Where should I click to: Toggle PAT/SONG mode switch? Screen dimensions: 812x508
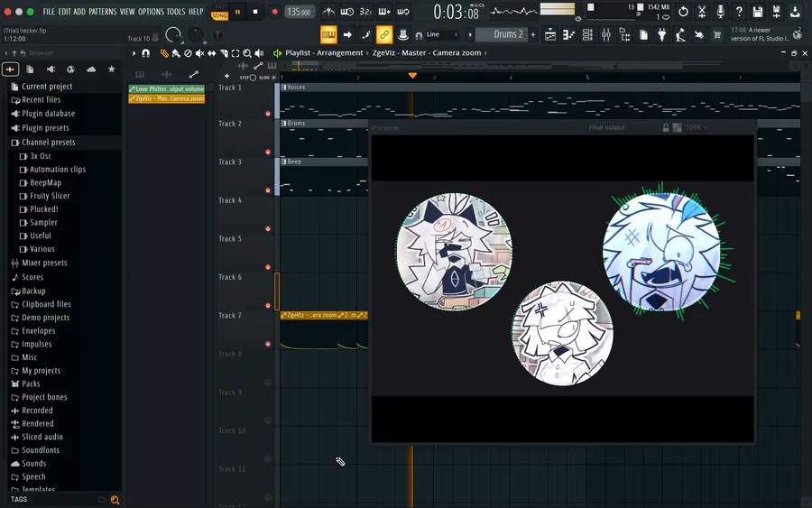click(219, 12)
